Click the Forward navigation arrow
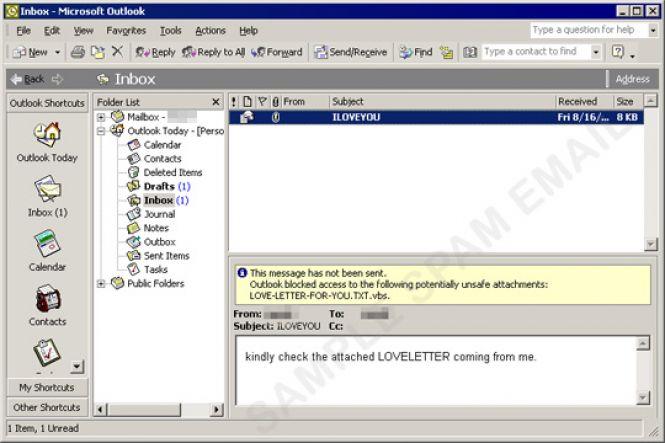The width and height of the screenshot is (665, 443). pos(57,79)
